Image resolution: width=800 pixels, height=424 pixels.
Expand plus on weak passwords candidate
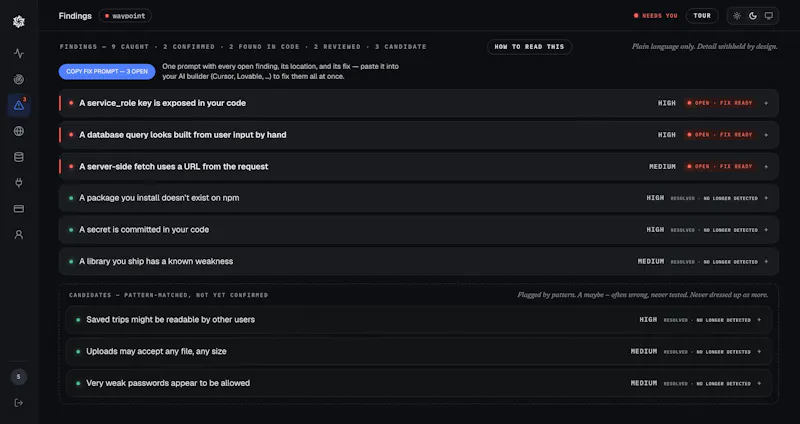[759, 383]
